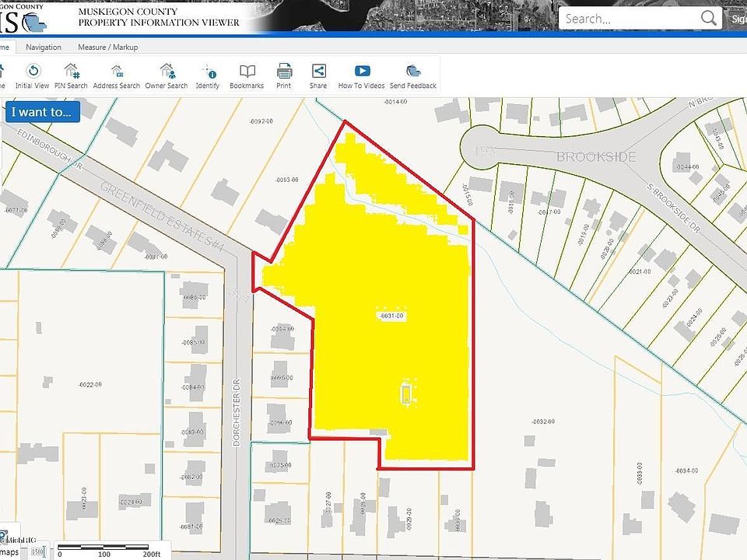The width and height of the screenshot is (747, 560).
Task: Switch to the Measure / Markup tab
Action: tap(108, 47)
